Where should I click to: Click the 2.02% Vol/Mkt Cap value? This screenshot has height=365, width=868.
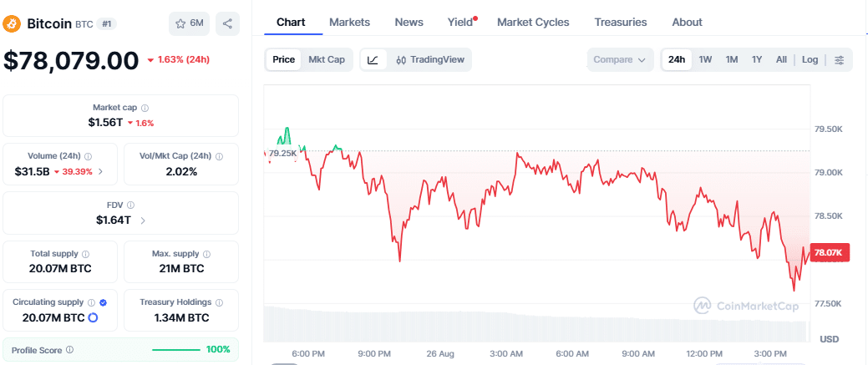pos(181,172)
